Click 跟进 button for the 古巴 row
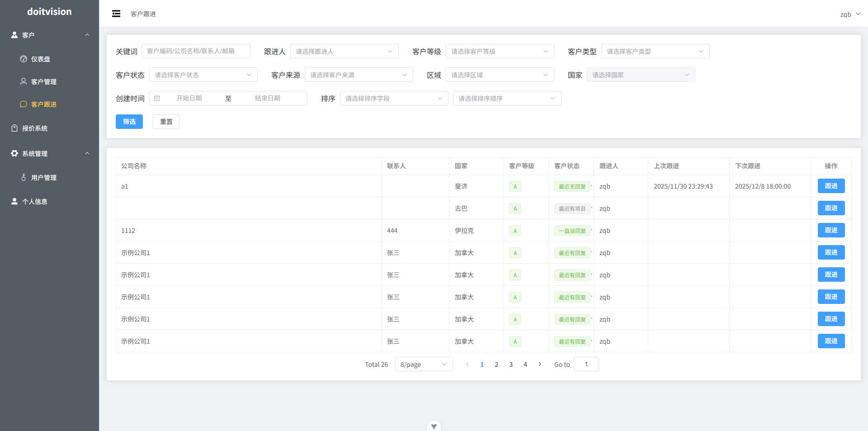 (x=831, y=208)
